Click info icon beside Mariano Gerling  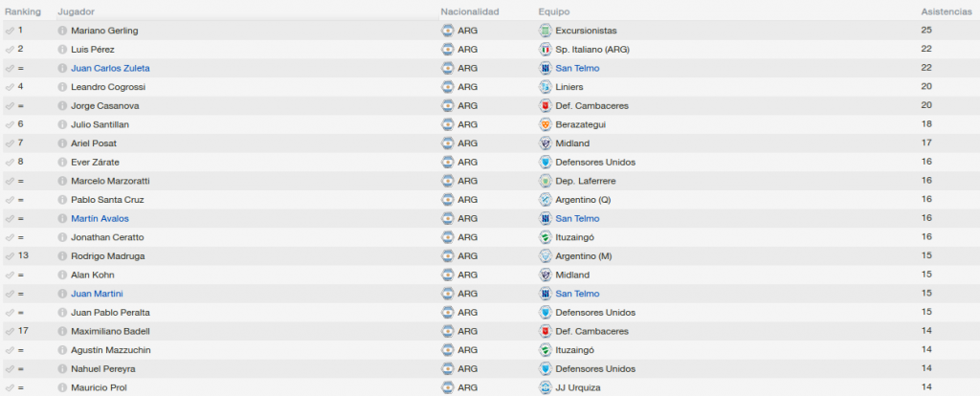point(62,31)
